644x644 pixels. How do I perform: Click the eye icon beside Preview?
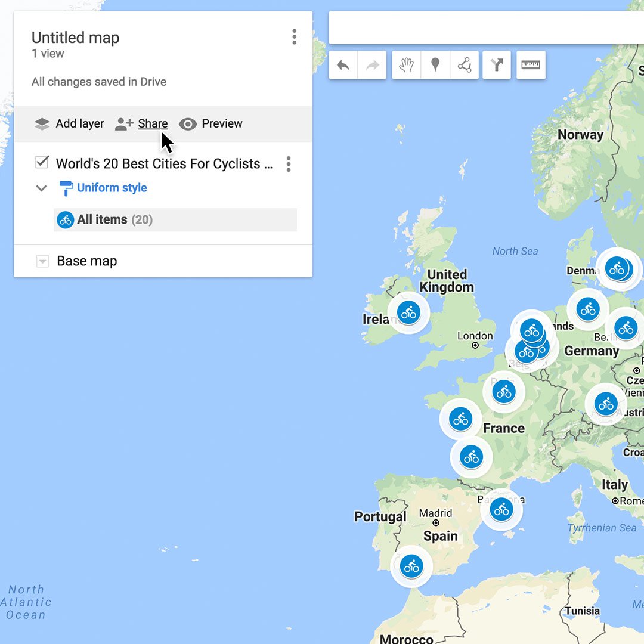click(x=188, y=124)
